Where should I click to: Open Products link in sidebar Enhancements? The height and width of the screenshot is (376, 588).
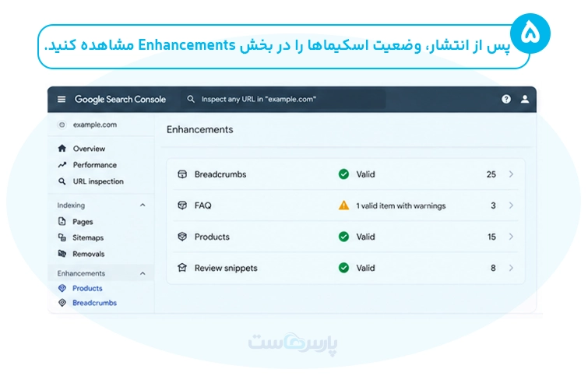87,288
